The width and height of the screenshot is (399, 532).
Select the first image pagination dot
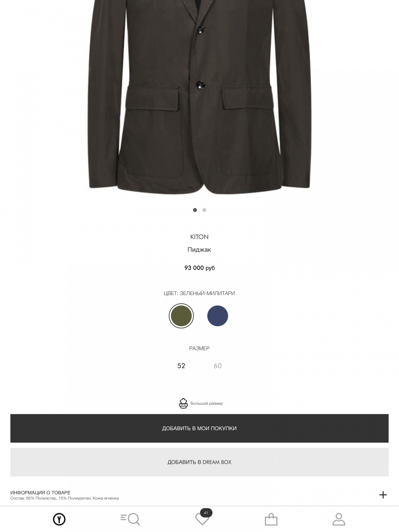tap(195, 210)
